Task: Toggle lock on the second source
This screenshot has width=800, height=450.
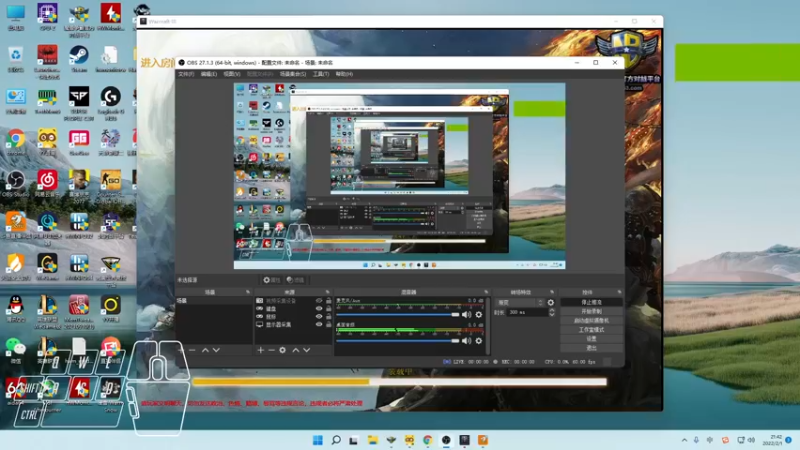Action: pos(329,309)
